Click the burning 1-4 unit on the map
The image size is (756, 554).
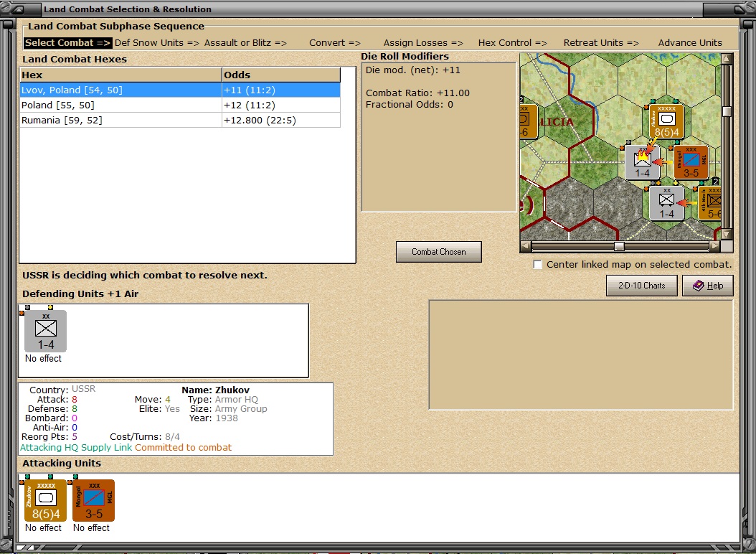[642, 163]
